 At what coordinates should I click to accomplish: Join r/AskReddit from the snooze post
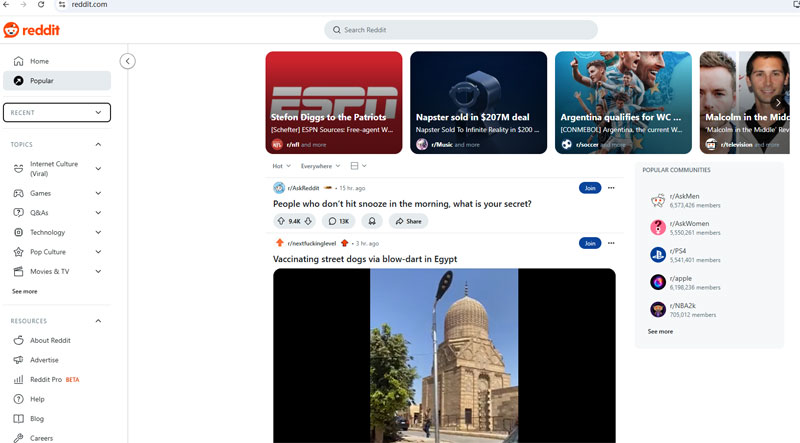[590, 188]
